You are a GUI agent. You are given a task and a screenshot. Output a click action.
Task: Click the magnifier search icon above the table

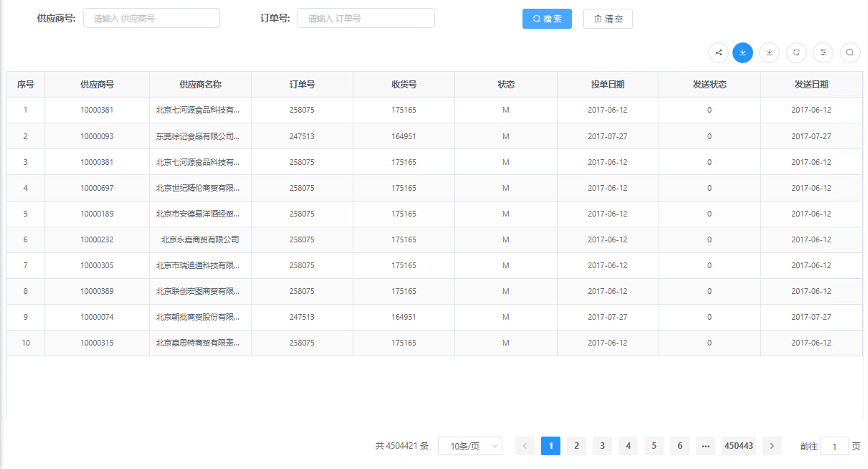point(850,52)
